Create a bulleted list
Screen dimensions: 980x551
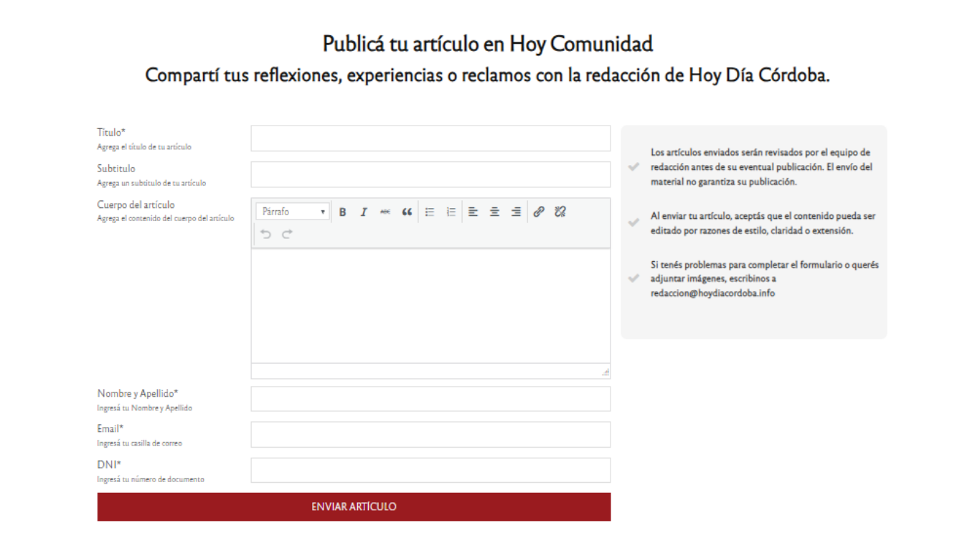pos(429,211)
